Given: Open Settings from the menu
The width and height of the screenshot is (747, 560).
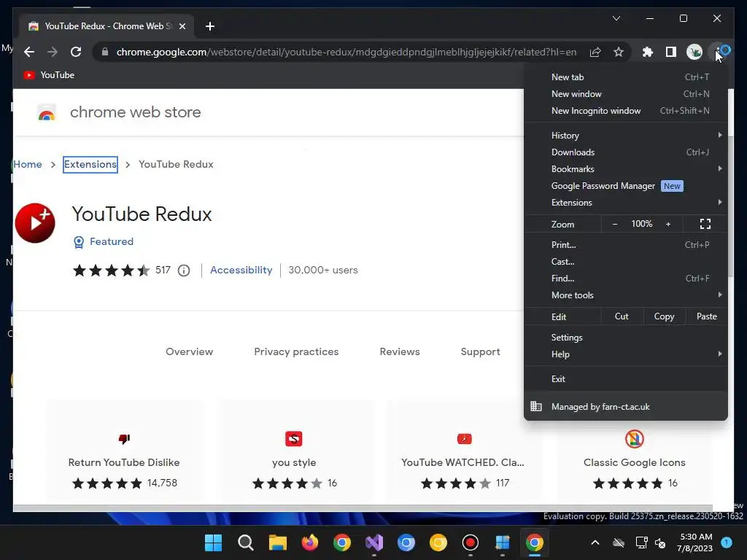Looking at the screenshot, I should 625,337.
